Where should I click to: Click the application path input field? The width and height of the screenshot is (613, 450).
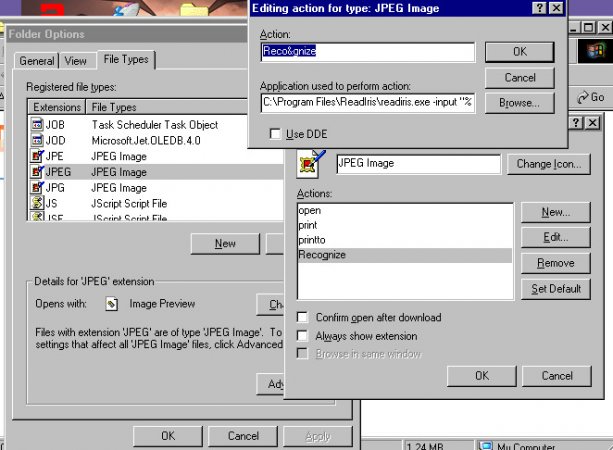[x=367, y=103]
